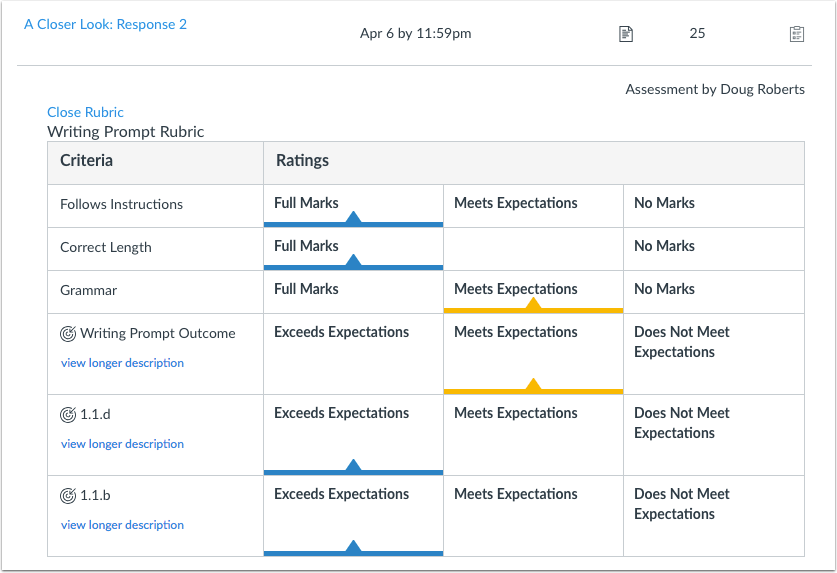Click the Correct Length criterion text
837x573 pixels.
[x=106, y=247]
